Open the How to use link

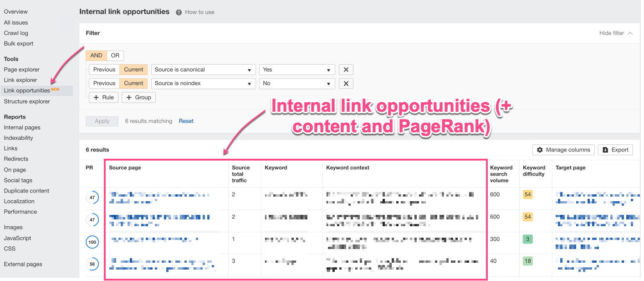pyautogui.click(x=199, y=12)
